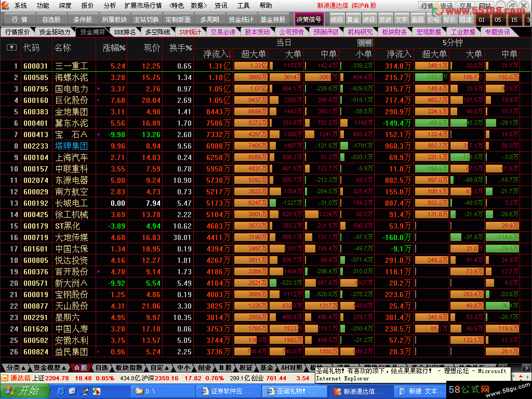Open the 深度 menu

[65, 5]
